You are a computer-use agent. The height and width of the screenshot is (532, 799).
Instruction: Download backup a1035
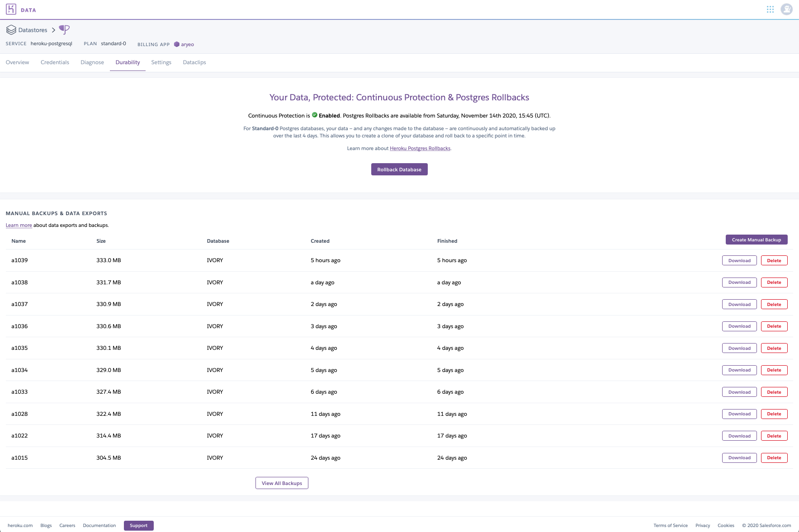[x=739, y=348]
